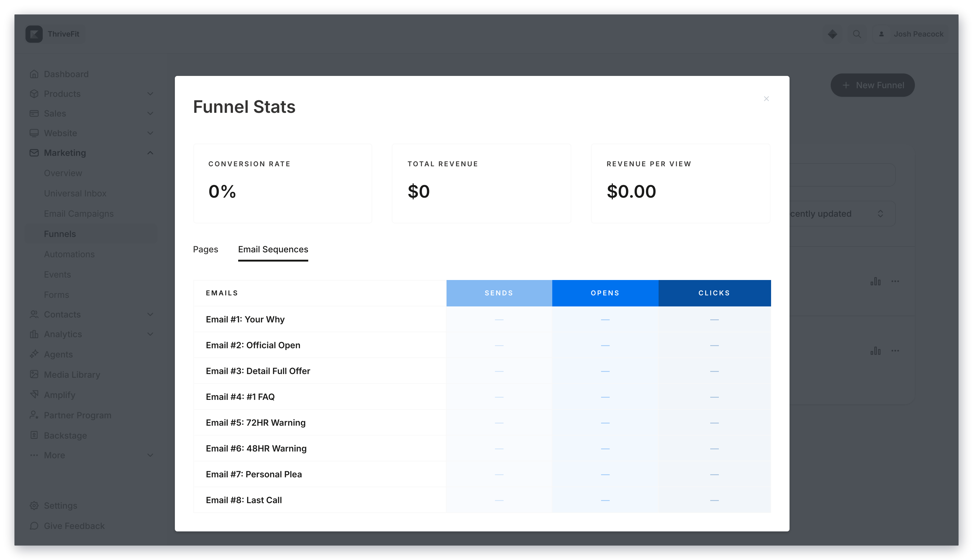Click the Backstage badge icon
This screenshot has height=560, width=973.
coord(34,436)
